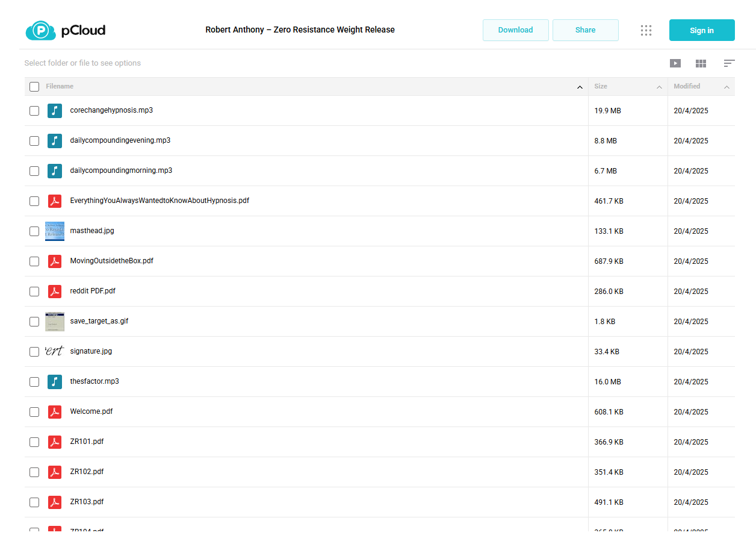Click the folder title Robert Anthony heading
Screen dimensions: 756x553
click(x=300, y=30)
